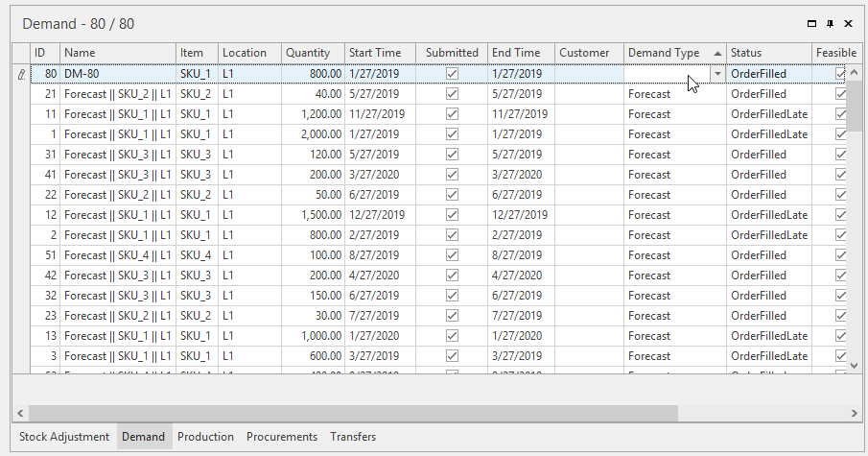Screen dimensions: 868x456
Task: Sort by End Time column header
Action: [521, 53]
